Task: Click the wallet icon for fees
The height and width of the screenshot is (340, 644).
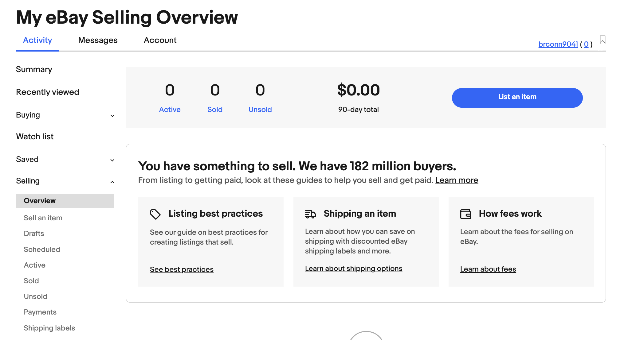Action: [465, 214]
